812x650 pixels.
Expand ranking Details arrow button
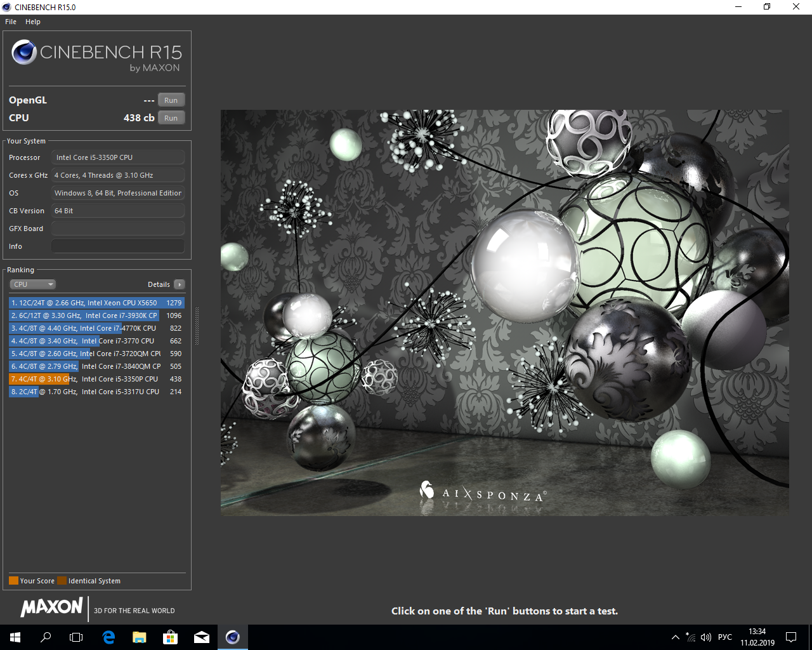click(x=180, y=284)
